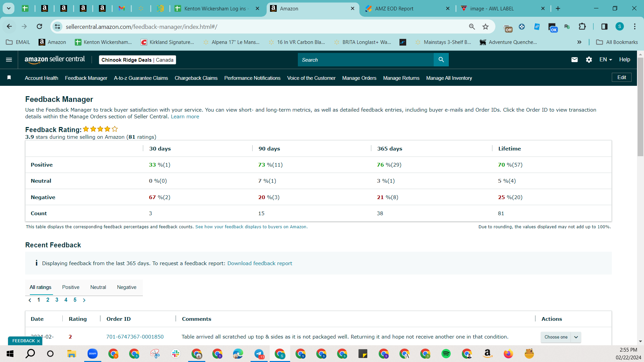This screenshot has width=644, height=362.
Task: Open Spotify from the taskbar
Action: coord(446,354)
